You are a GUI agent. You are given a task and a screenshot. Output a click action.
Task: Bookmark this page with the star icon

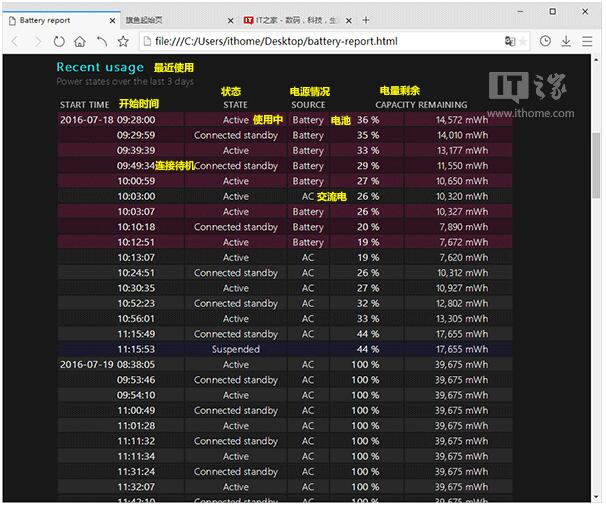(x=123, y=42)
